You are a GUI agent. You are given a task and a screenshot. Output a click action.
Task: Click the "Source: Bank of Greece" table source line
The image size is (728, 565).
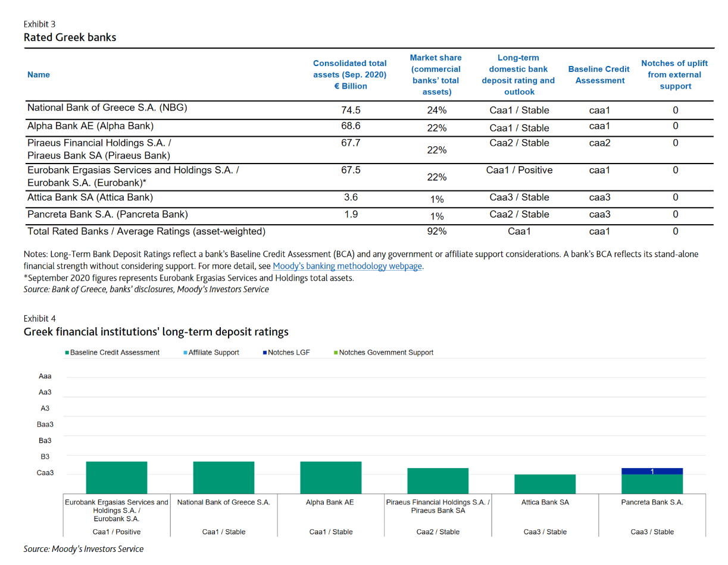coord(146,290)
